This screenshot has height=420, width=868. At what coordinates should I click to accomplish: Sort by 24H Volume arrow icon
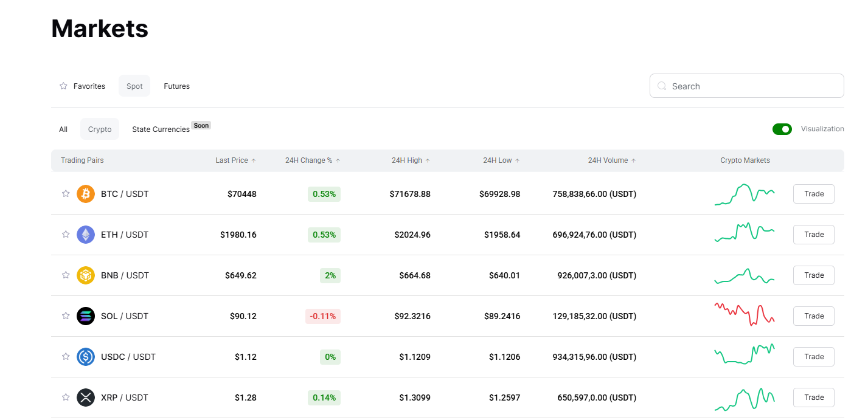[634, 160]
